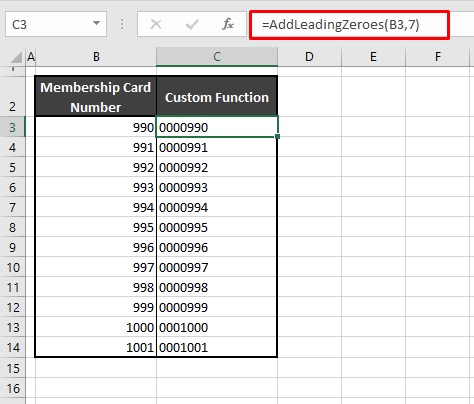Click the Enter checkmark formula icon
This screenshot has height=404, width=474.
(x=192, y=24)
